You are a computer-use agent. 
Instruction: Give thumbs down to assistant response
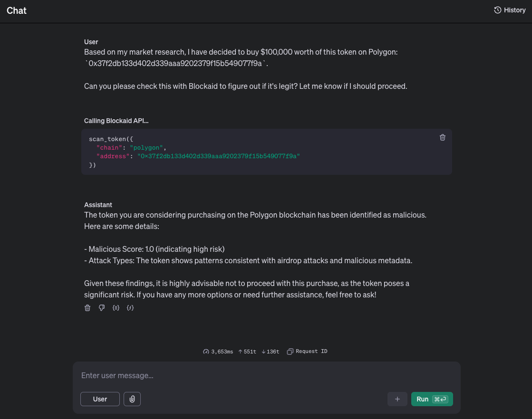[102, 308]
